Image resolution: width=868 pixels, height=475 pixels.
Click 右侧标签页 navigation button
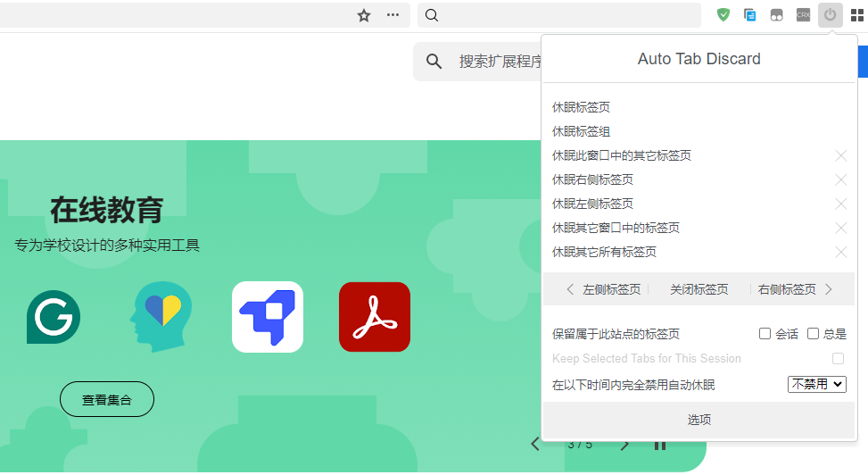(x=795, y=289)
